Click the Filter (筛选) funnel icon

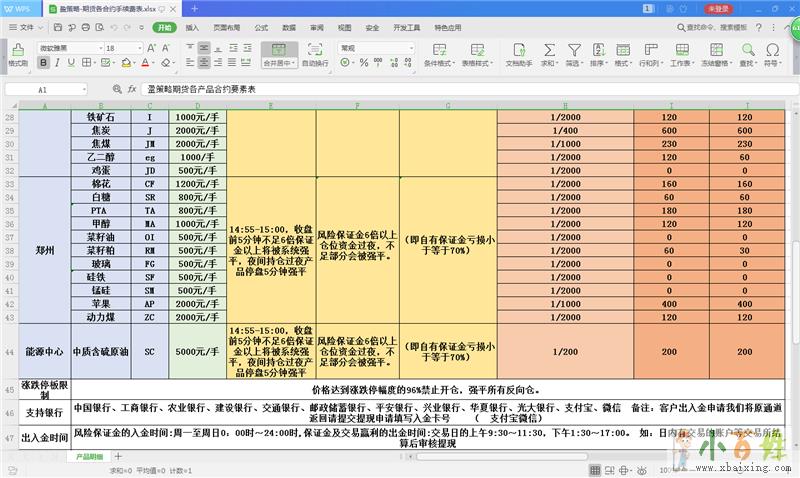tap(572, 51)
